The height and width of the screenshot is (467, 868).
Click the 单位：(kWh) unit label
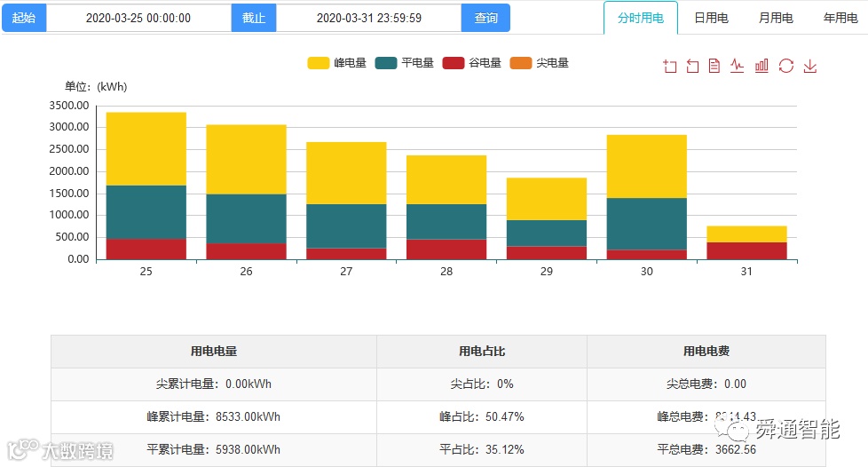97,86
